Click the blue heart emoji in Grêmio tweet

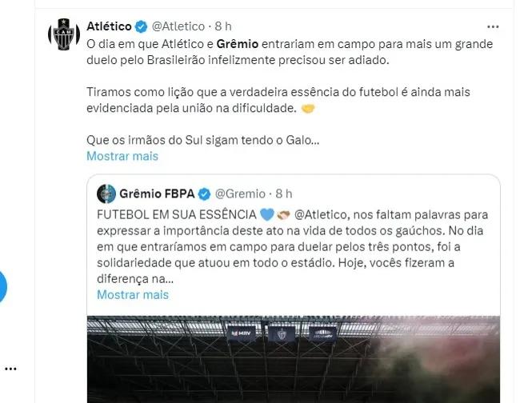[x=267, y=215]
